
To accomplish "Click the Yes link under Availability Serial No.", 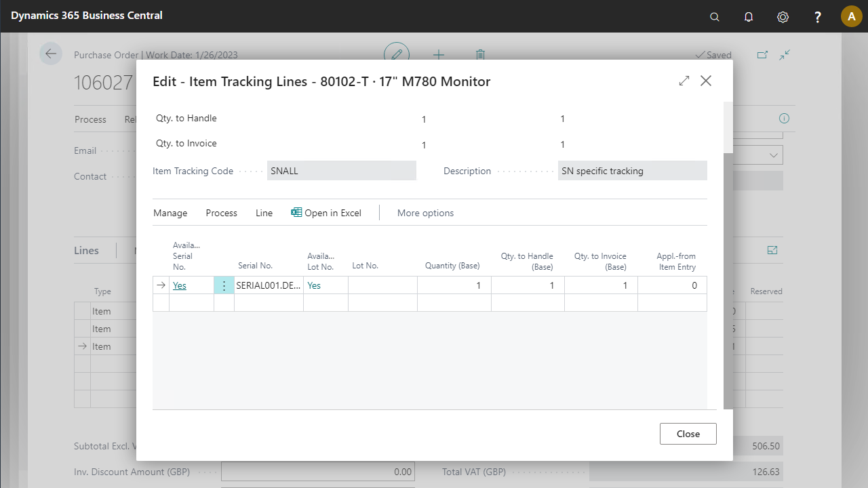I will click(x=180, y=285).
